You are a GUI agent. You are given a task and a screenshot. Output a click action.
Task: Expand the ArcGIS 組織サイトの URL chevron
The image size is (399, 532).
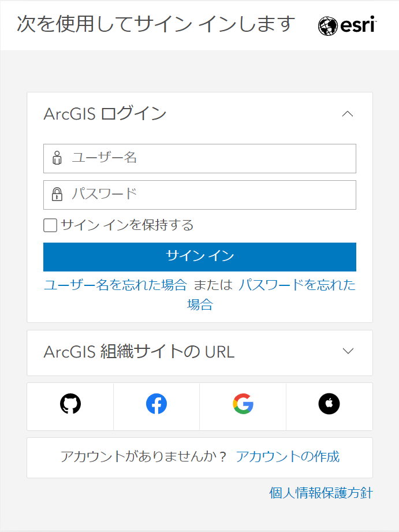pos(348,351)
